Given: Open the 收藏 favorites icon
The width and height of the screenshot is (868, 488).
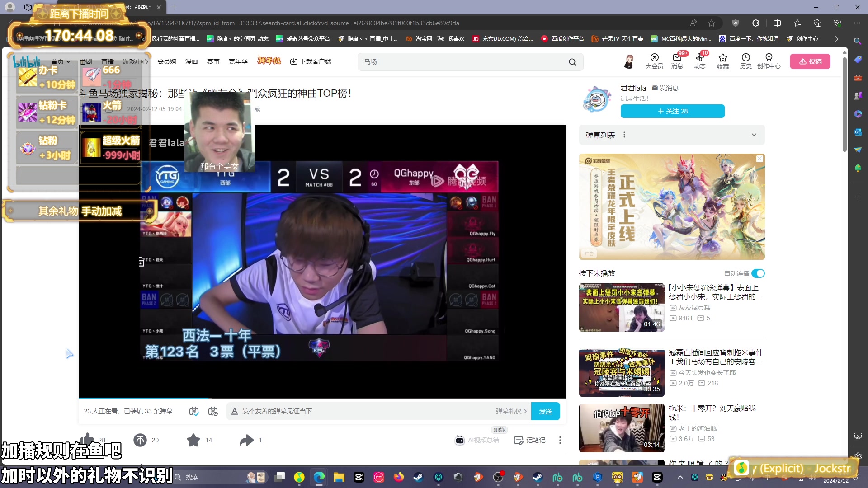Looking at the screenshot, I should tap(722, 61).
